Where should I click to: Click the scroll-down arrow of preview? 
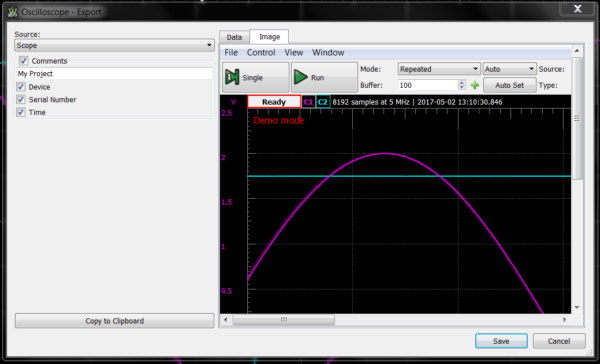coord(577,307)
